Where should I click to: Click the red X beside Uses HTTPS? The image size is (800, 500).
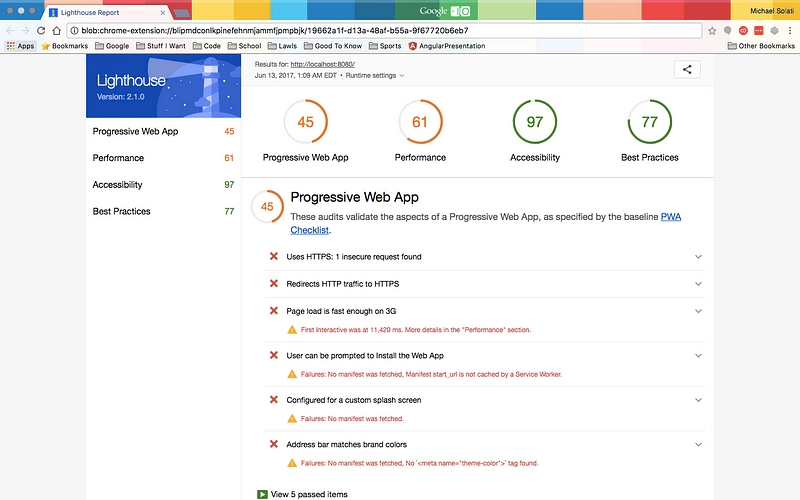[x=274, y=256]
